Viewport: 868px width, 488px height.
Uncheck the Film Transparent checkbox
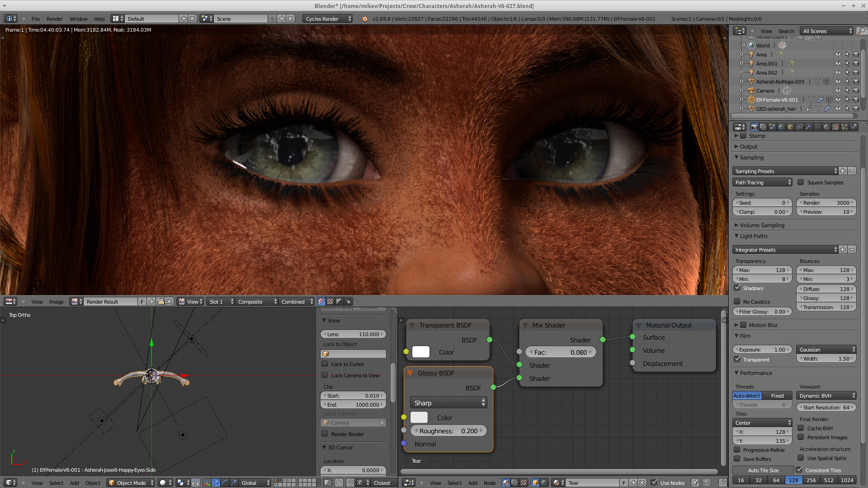(737, 359)
